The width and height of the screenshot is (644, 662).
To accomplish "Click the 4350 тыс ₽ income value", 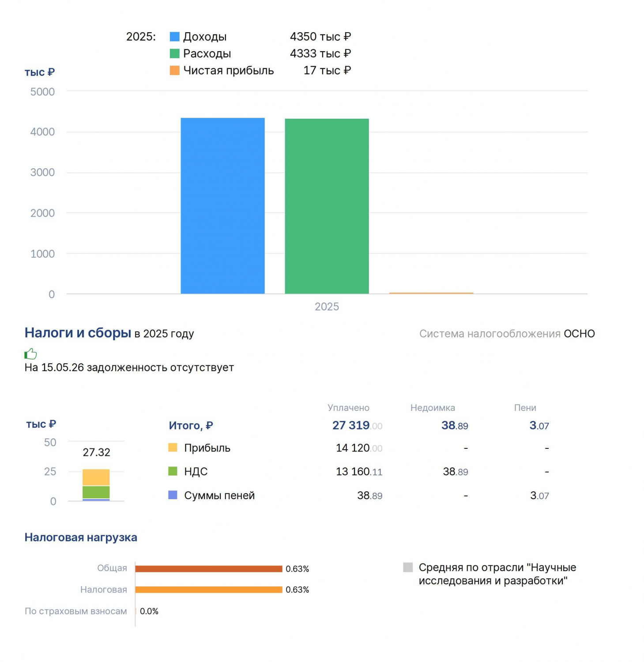I will click(x=320, y=37).
